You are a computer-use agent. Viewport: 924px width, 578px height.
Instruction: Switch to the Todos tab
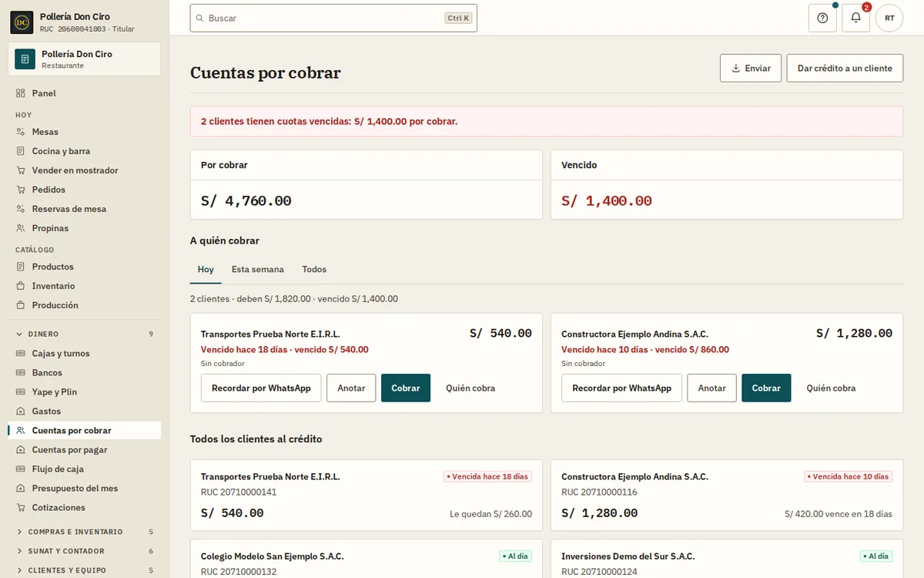tap(314, 270)
